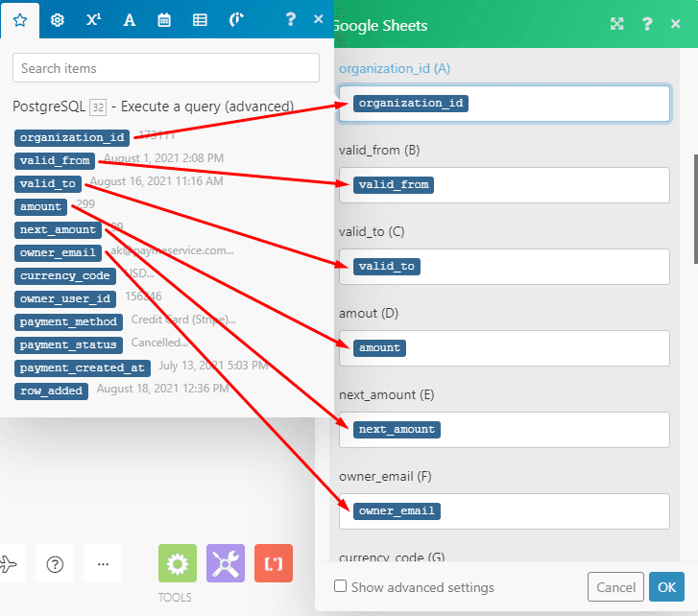Click the Search items field
The width and height of the screenshot is (698, 616).
coord(166,68)
